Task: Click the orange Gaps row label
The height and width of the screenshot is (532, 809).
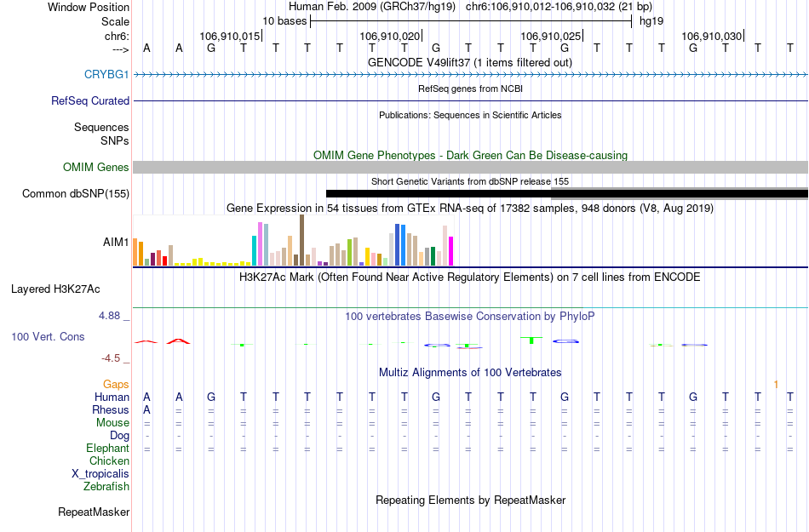Action: point(116,384)
